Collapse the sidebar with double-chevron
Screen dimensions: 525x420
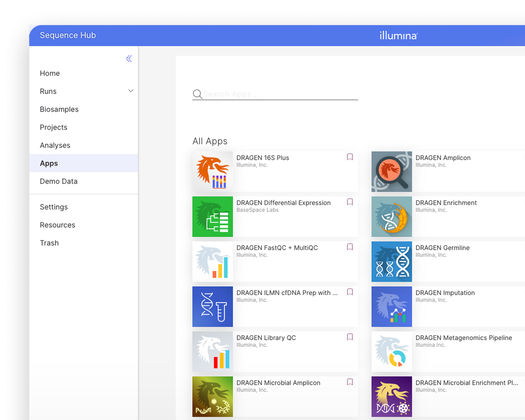click(x=129, y=59)
